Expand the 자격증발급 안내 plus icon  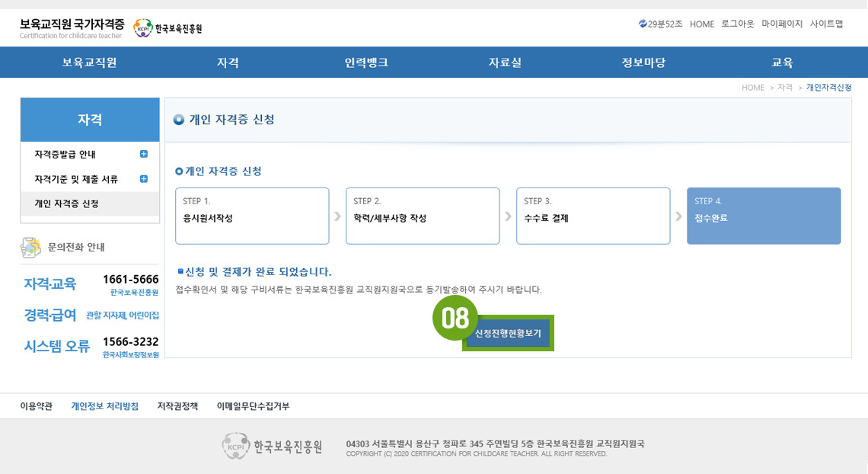click(x=144, y=154)
